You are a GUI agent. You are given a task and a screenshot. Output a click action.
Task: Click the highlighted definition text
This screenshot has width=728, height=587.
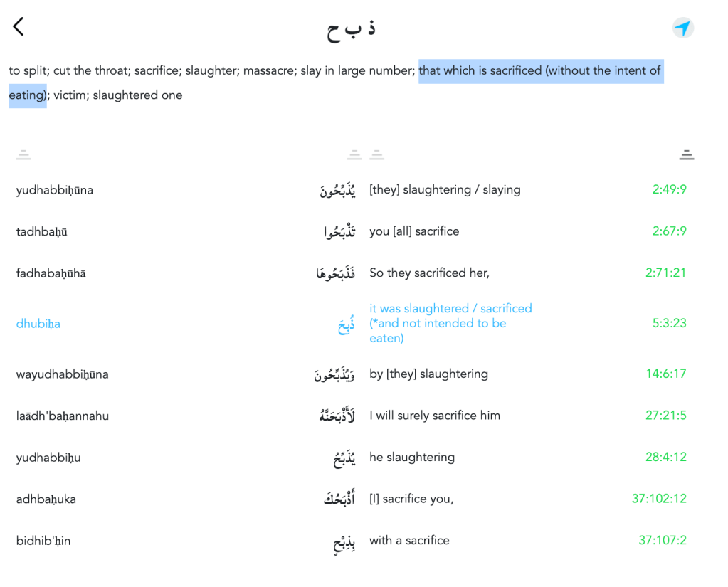(x=540, y=71)
